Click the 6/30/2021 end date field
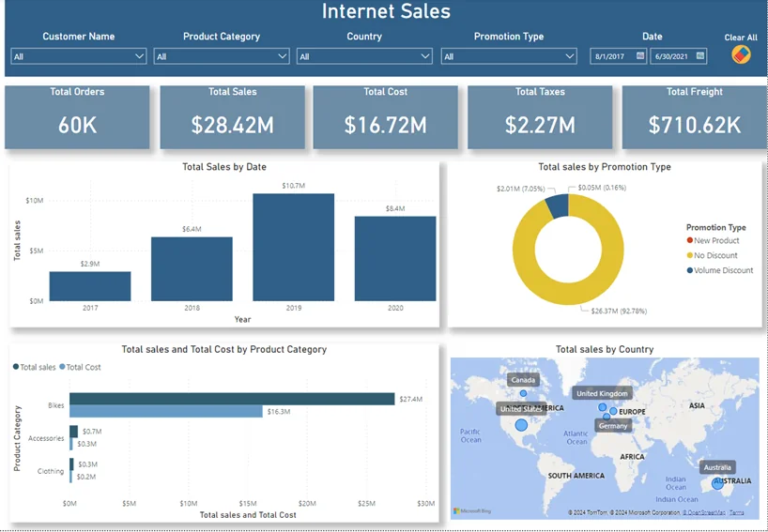The width and height of the screenshot is (768, 532). click(670, 56)
